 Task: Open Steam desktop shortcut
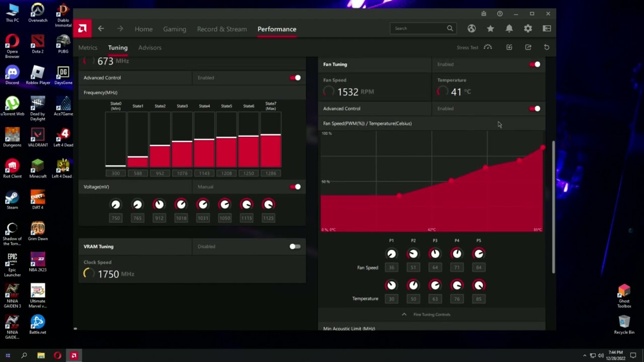12,200
